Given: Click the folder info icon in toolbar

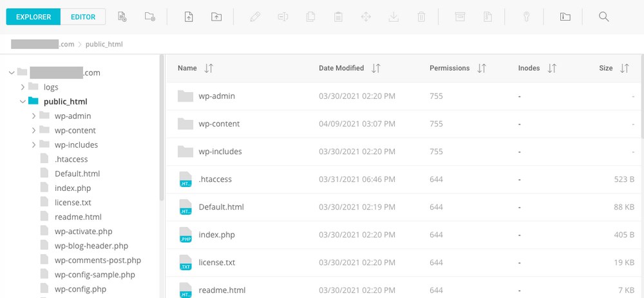Looking at the screenshot, I should (x=565, y=17).
